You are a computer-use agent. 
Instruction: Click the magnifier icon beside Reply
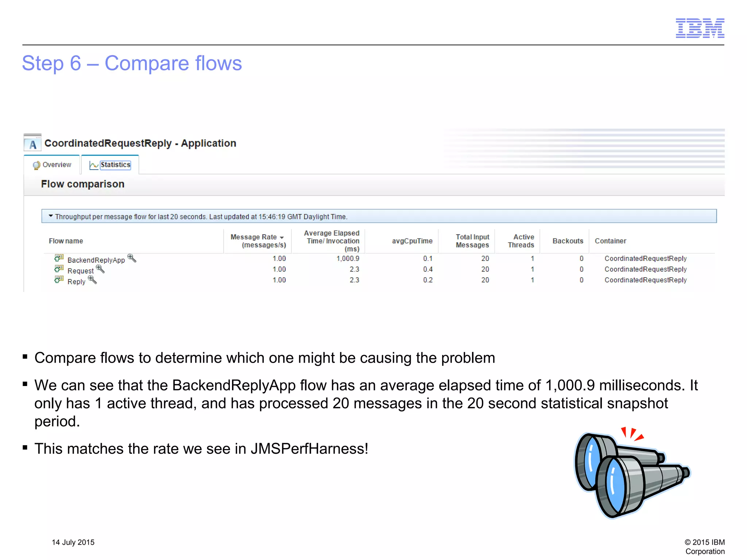(x=92, y=279)
